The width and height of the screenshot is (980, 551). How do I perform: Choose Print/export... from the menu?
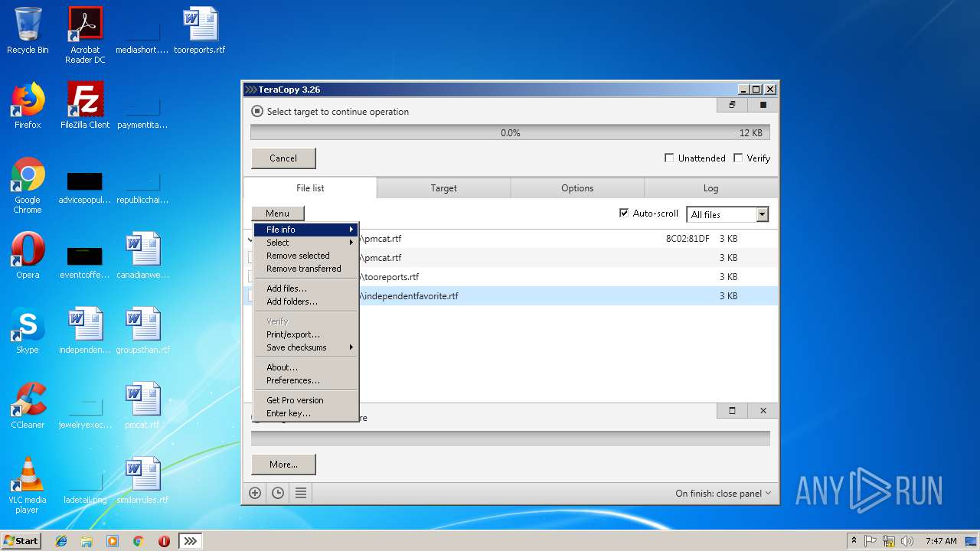306,334
